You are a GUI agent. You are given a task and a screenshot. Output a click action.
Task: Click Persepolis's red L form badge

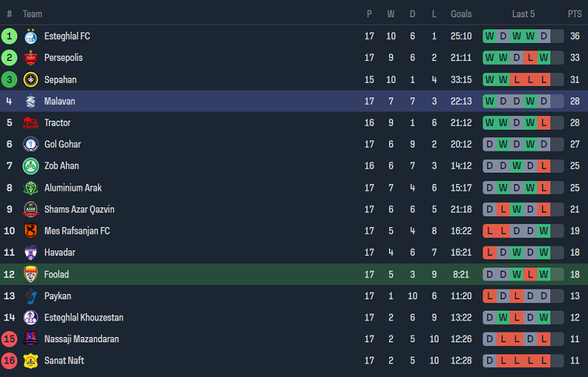(531, 58)
